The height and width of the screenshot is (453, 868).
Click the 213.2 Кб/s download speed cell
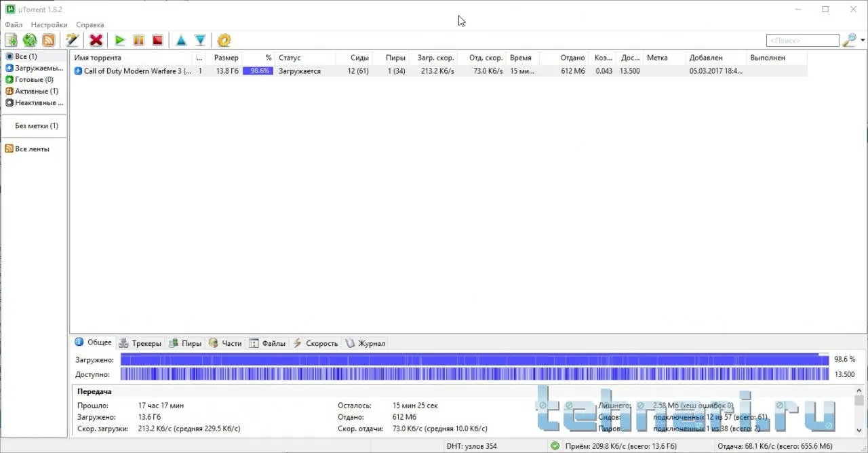coord(433,71)
